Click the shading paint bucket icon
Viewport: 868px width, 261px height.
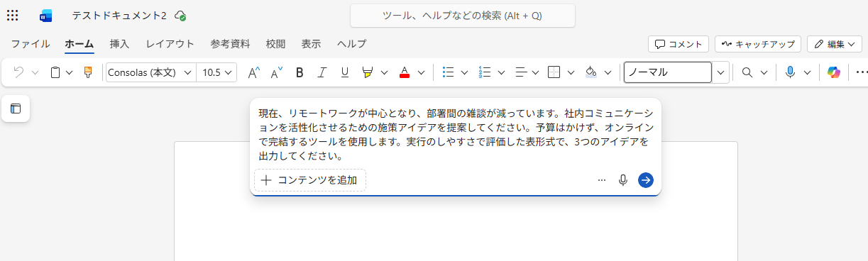click(590, 72)
